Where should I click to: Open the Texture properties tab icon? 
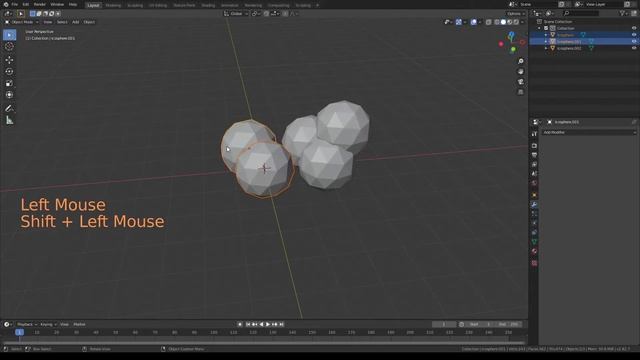[x=534, y=263]
